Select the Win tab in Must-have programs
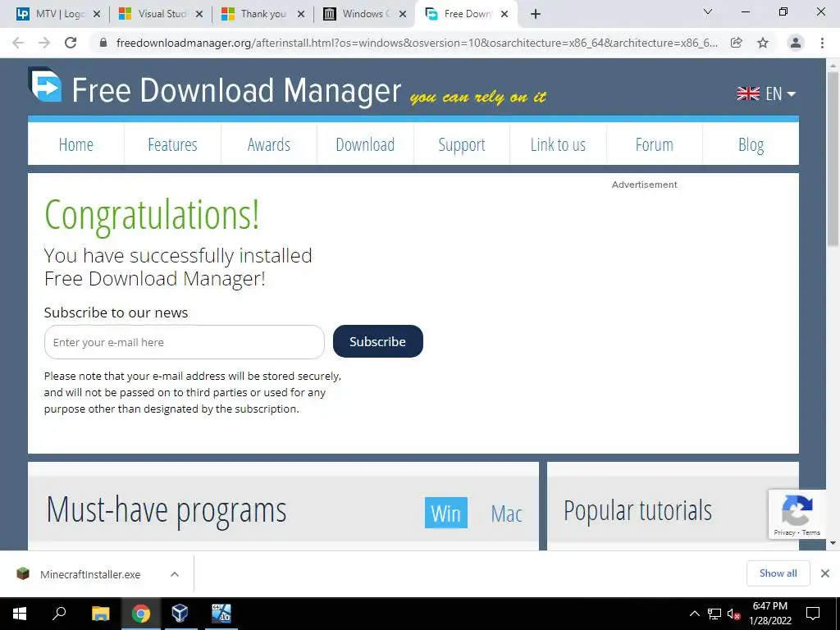The height and width of the screenshot is (630, 840). tap(445, 513)
